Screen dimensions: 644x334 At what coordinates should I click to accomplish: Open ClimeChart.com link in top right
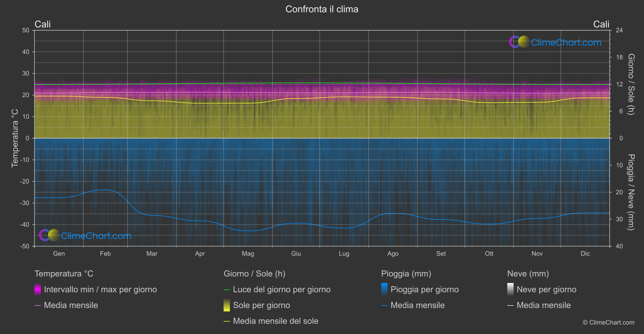[x=566, y=43]
